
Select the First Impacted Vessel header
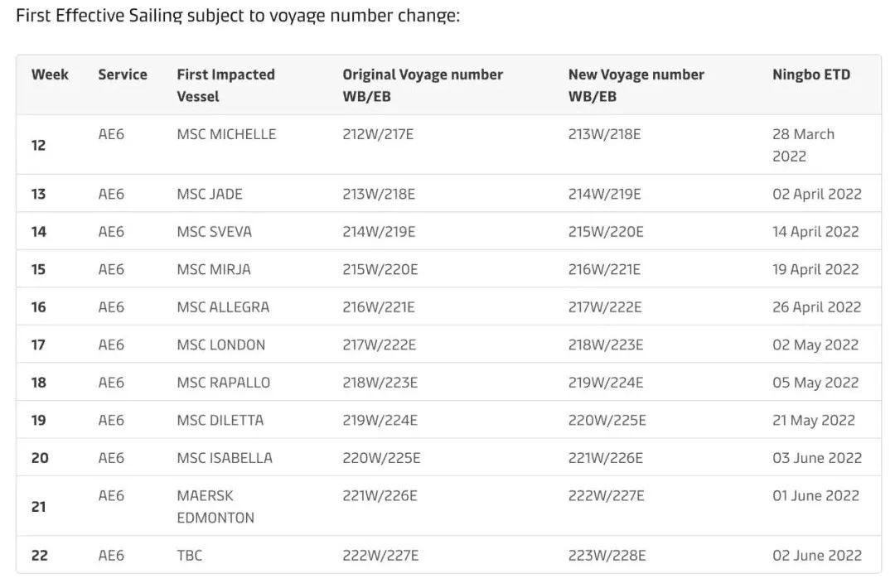(225, 84)
